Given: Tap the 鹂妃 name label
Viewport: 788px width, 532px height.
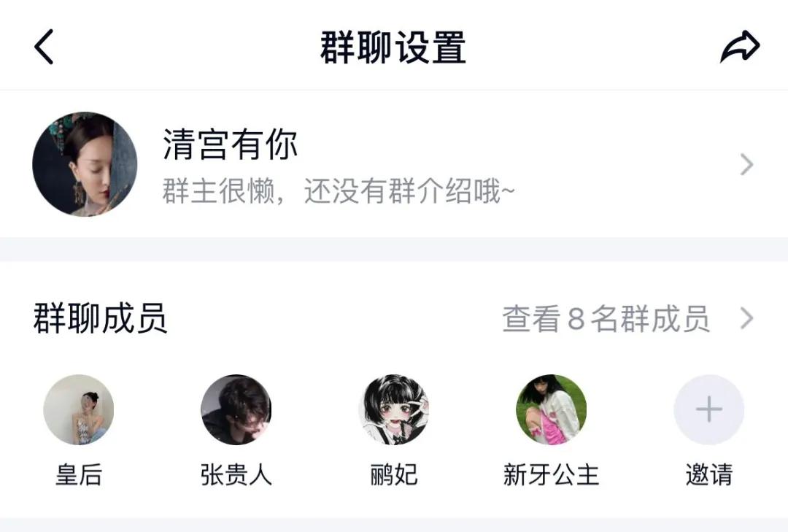Looking at the screenshot, I should pos(394,474).
